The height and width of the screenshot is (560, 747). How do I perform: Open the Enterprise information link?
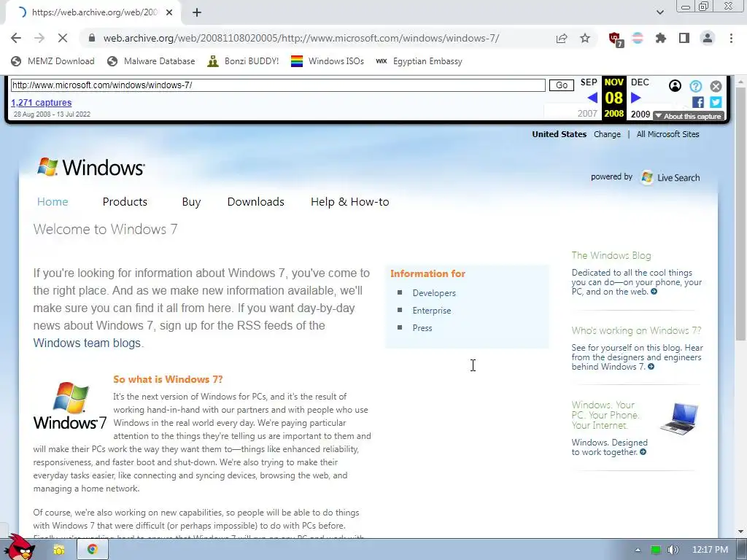432,311
